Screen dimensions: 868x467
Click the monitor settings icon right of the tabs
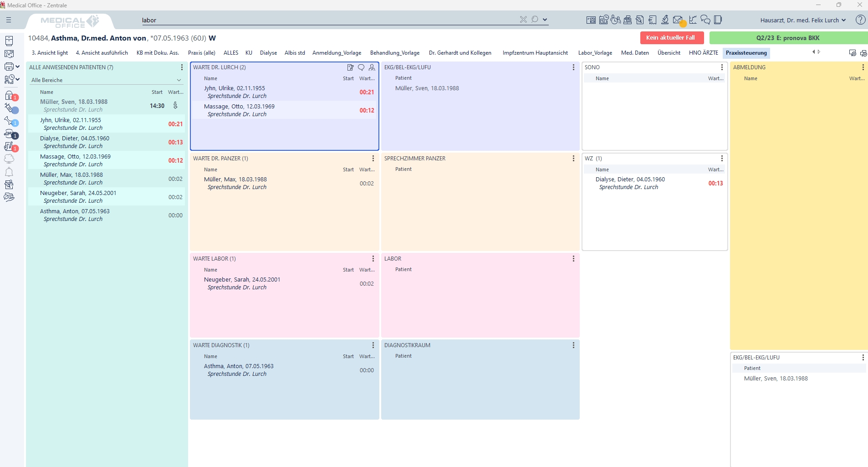click(853, 53)
